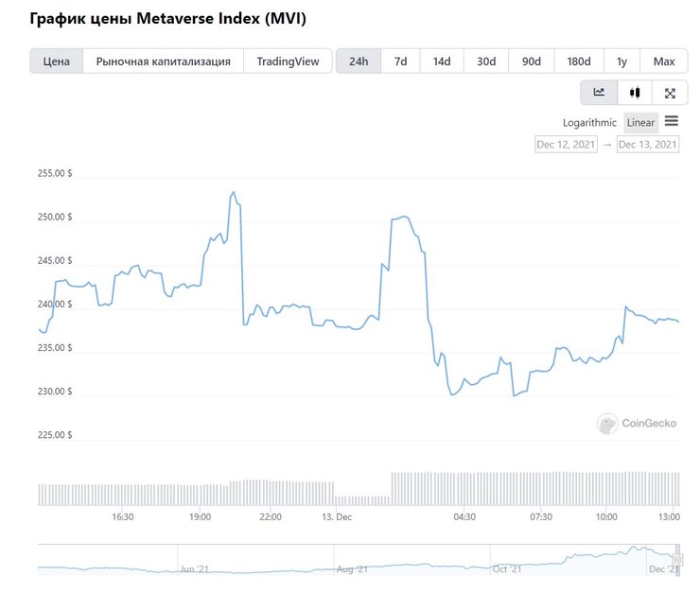Open the chart hamburger menu

pos(672,121)
